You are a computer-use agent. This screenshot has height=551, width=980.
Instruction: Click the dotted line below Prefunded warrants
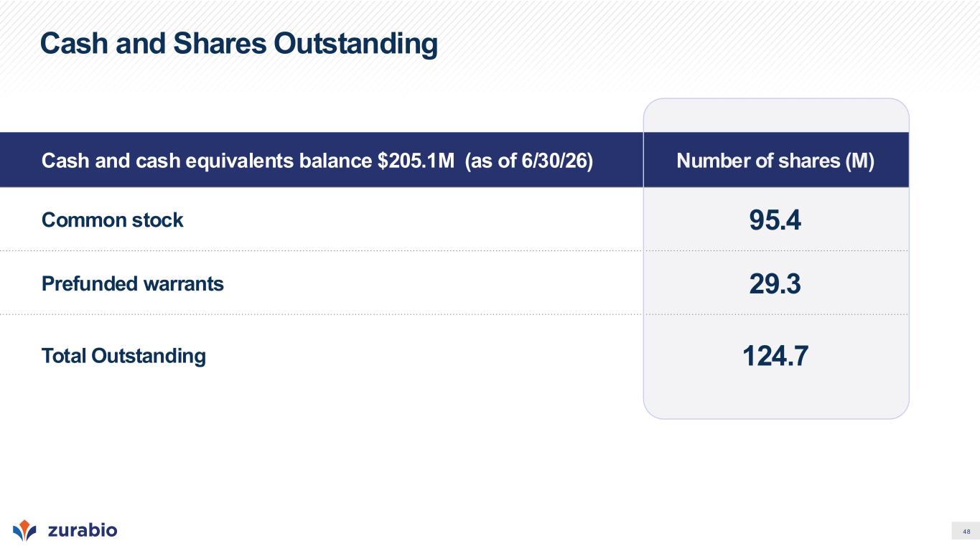454,314
